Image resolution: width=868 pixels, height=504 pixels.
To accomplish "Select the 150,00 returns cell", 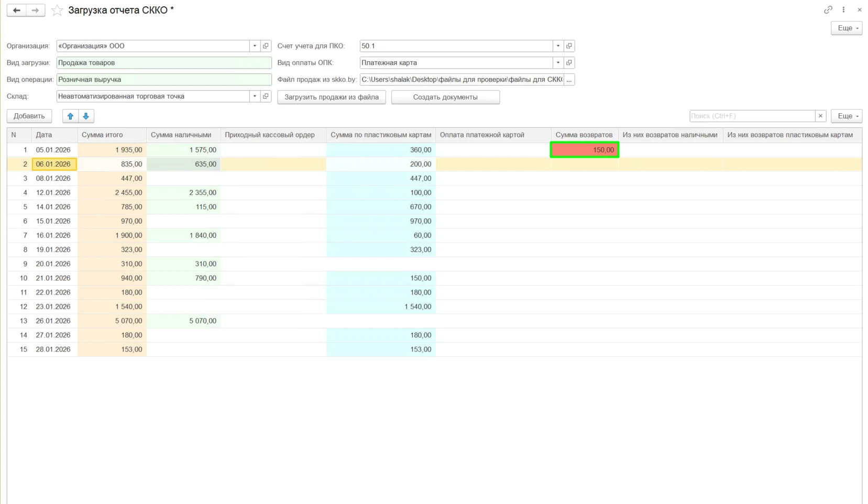I will [x=585, y=150].
